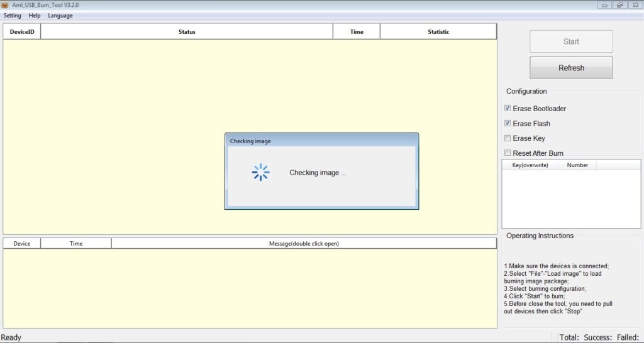The image size is (644, 343).
Task: Click the Start button
Action: pyautogui.click(x=571, y=41)
